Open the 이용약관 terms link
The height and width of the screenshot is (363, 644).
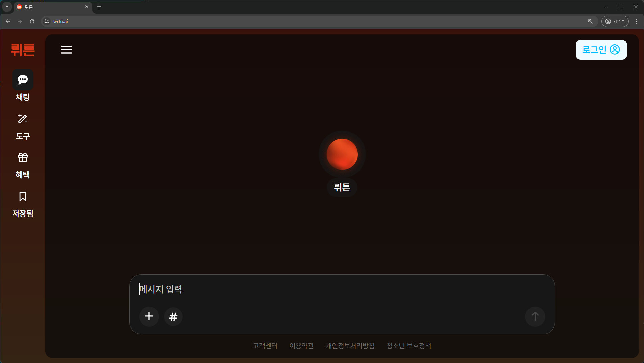(x=302, y=346)
